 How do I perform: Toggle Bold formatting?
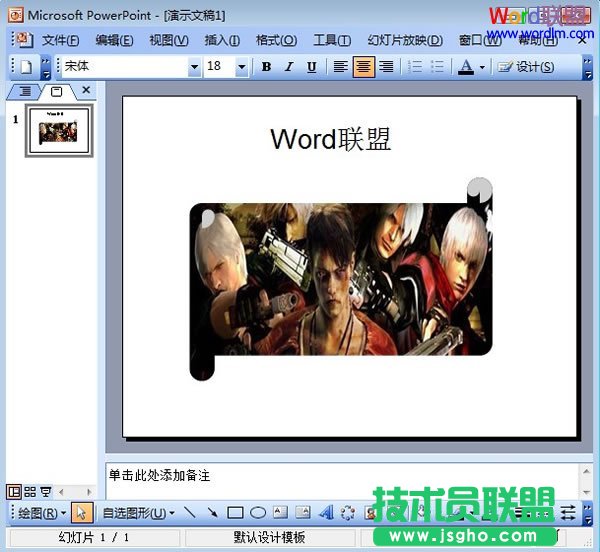tap(266, 67)
